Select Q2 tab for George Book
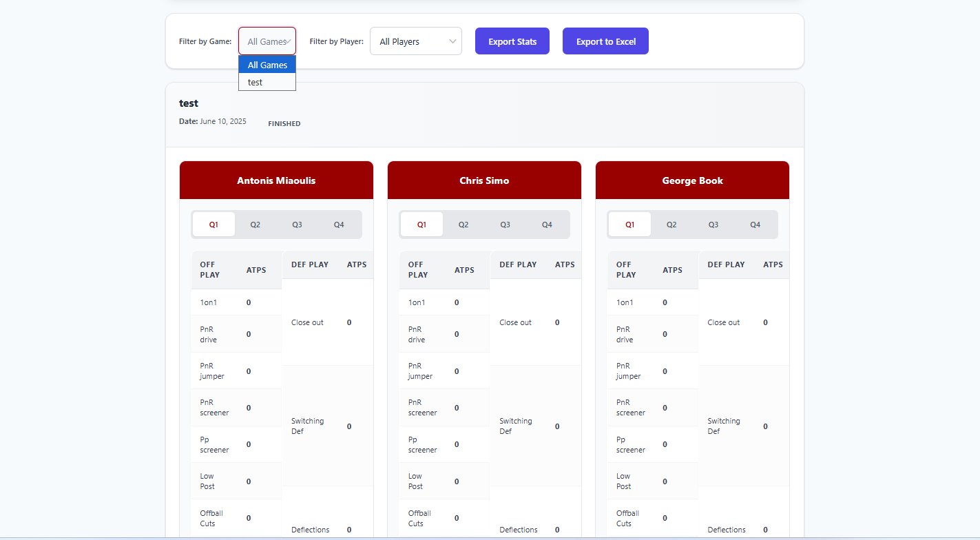Viewport: 980px width, 540px height. [671, 225]
